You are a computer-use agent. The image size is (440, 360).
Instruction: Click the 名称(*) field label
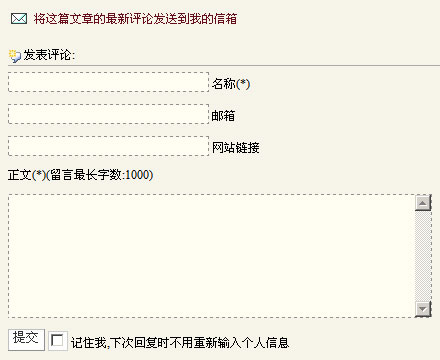point(231,84)
